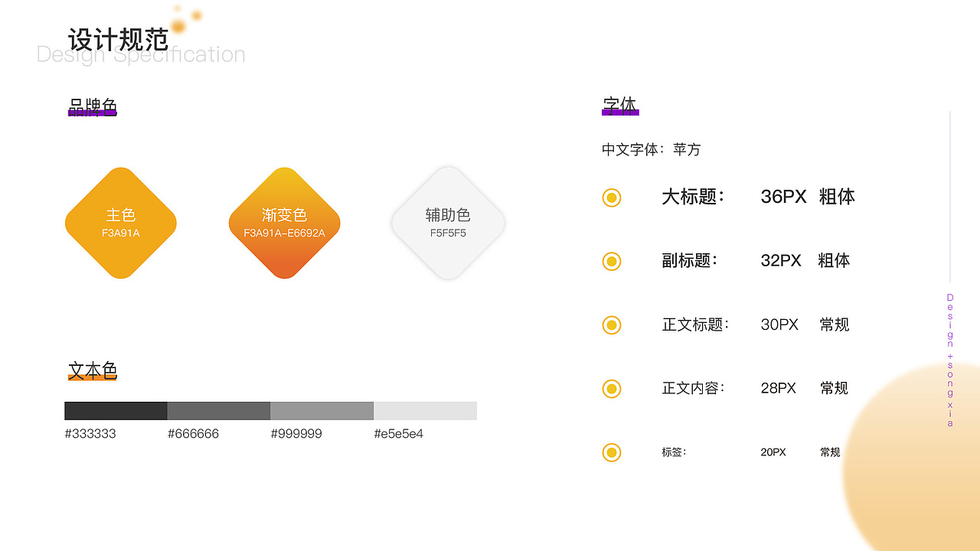This screenshot has height=551, width=980.
Task: Click the vertical Design+songxia text
Action: click(950, 360)
